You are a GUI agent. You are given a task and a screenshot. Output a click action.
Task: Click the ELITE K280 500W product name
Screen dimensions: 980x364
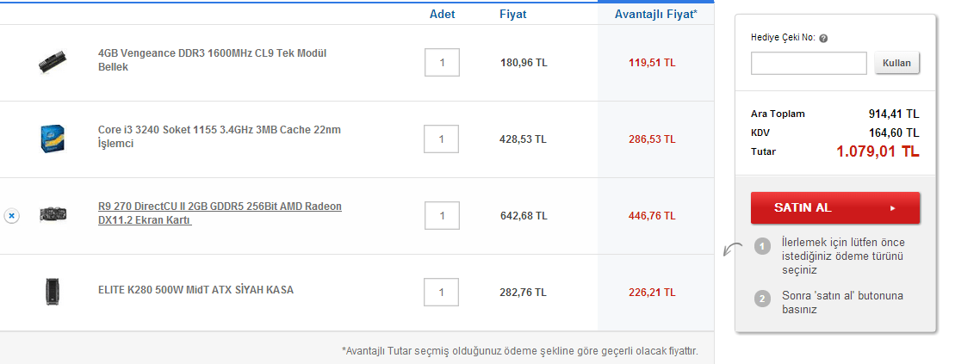pos(195,290)
